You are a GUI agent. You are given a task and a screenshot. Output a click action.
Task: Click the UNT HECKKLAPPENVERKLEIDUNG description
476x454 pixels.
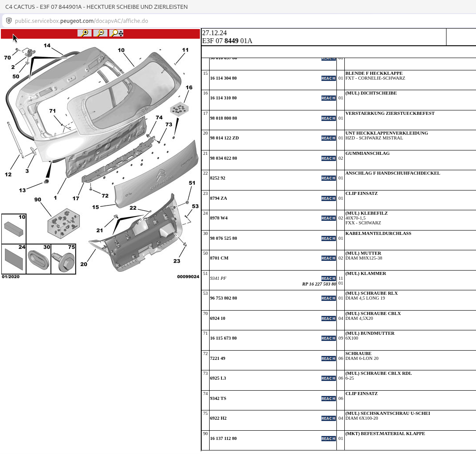pos(387,133)
